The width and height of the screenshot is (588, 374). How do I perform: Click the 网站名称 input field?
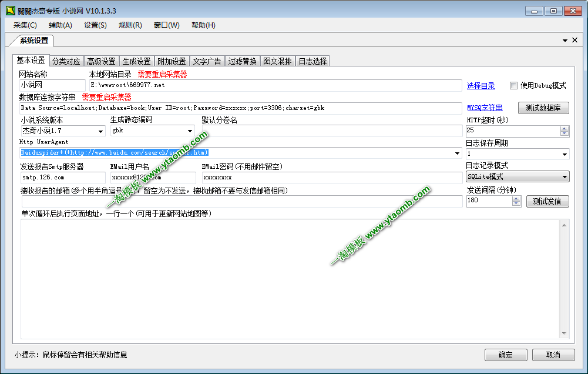pos(52,85)
